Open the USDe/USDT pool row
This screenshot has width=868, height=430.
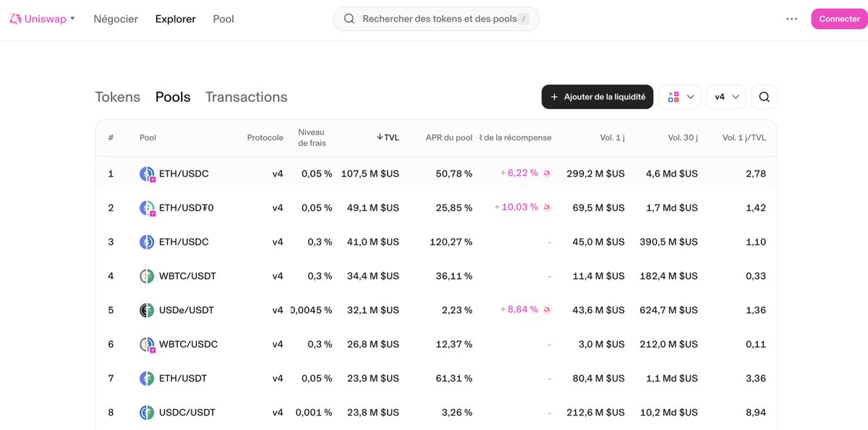point(436,310)
